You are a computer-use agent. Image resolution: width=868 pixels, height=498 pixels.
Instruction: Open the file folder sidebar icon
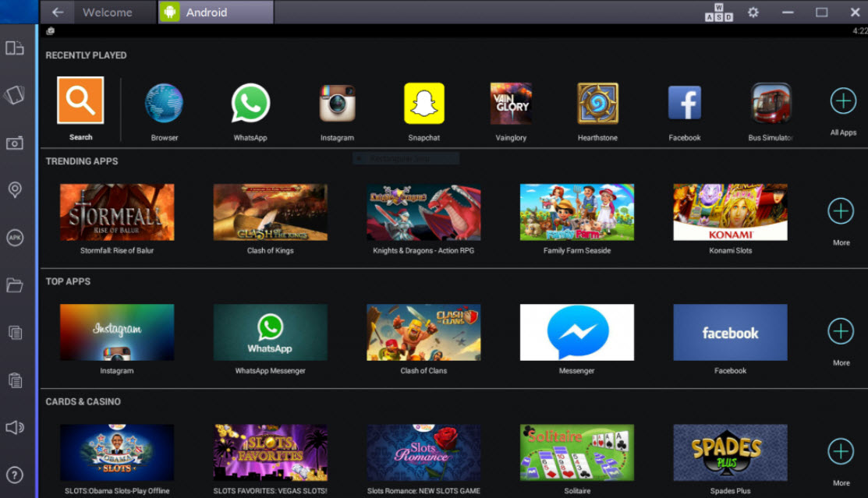[15, 285]
